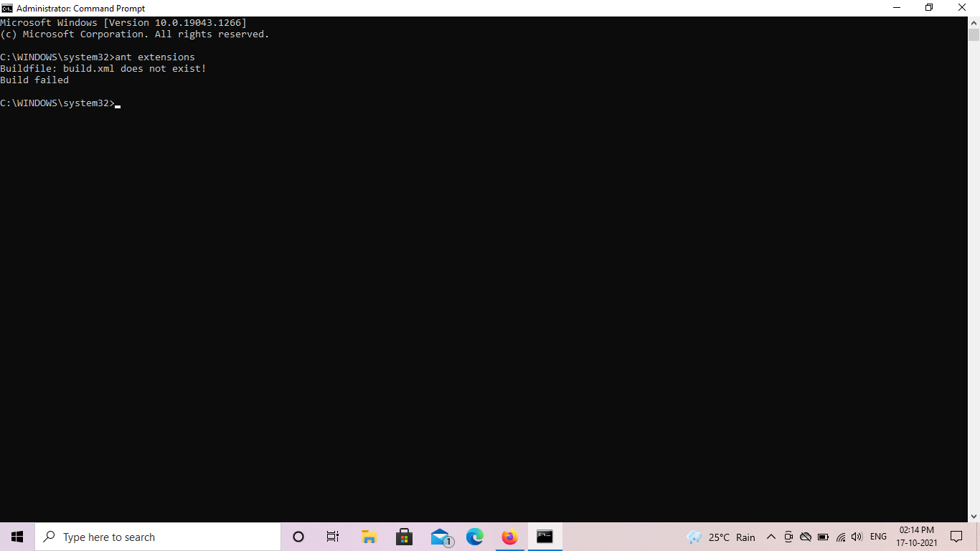Close the Command Prompt window
Image resolution: width=980 pixels, height=551 pixels.
(963, 8)
